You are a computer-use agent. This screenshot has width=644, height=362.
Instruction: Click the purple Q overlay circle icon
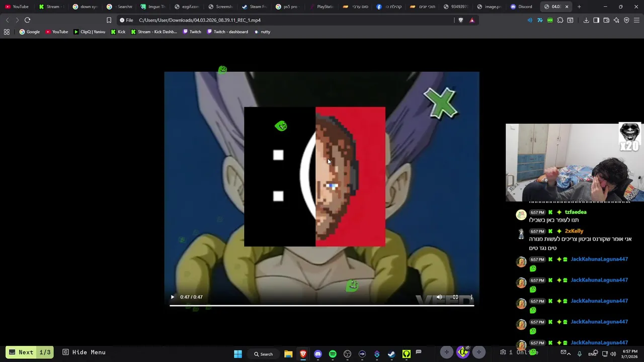pos(463,352)
